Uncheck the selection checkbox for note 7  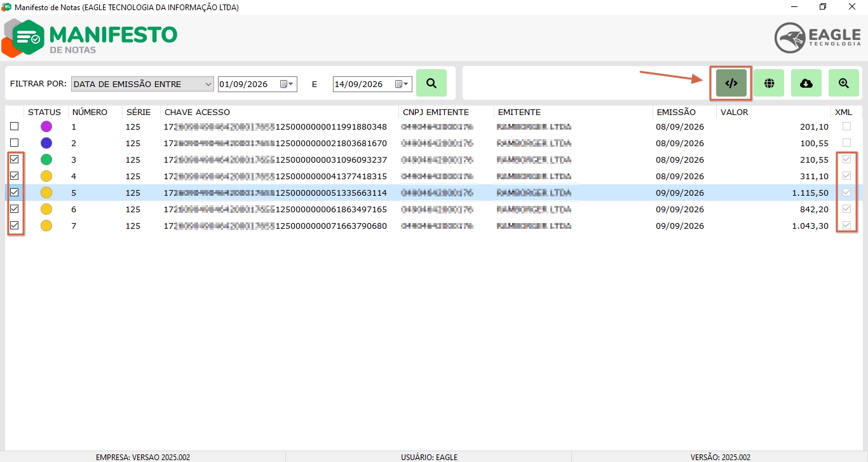[x=15, y=226]
